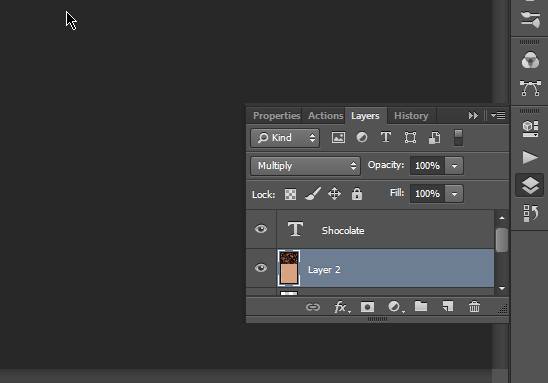Filter layers by adjustment layers icon
The image size is (548, 383).
coord(362,137)
